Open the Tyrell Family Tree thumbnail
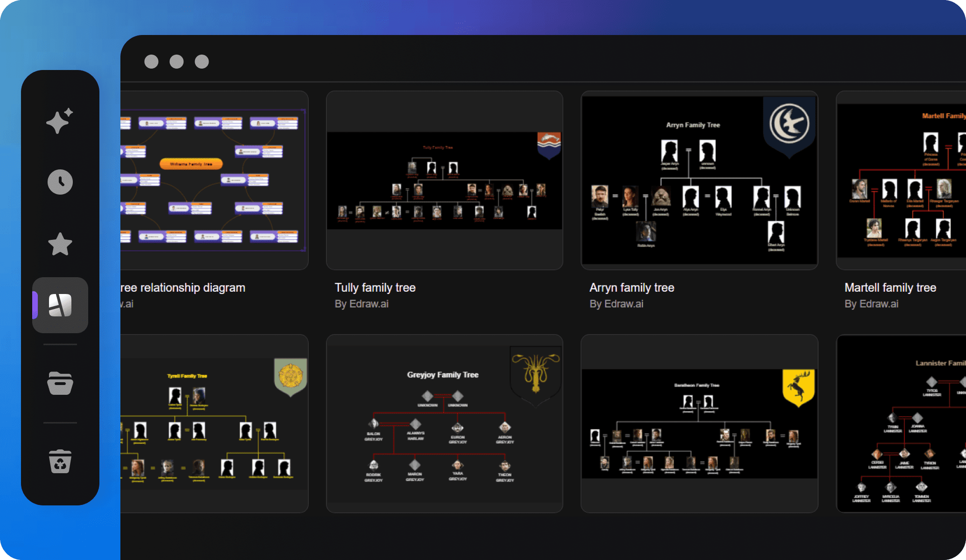This screenshot has width=966, height=560. click(214, 424)
